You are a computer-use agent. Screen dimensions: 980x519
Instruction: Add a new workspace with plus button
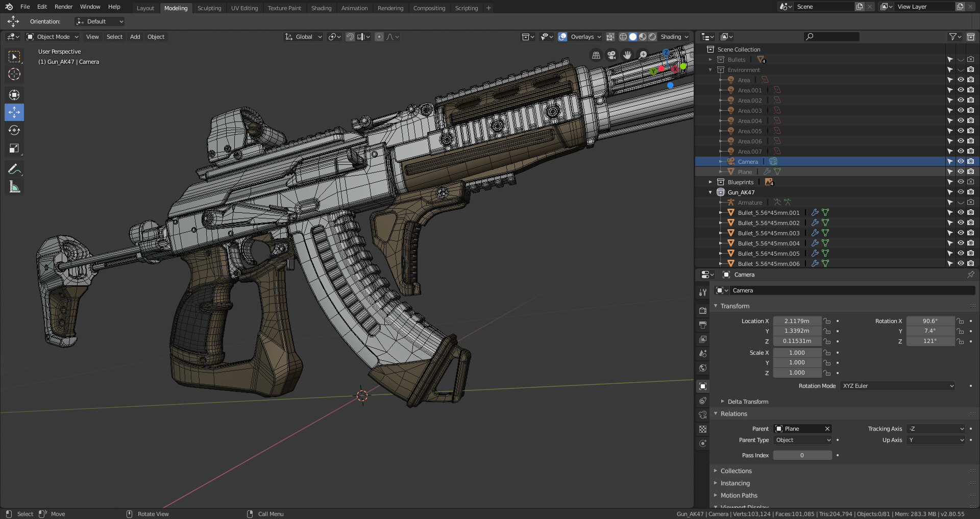(x=488, y=8)
